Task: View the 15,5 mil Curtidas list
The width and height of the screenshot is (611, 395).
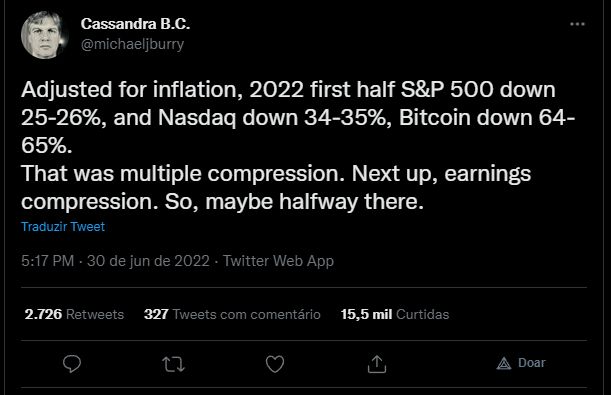Action: coord(395,314)
